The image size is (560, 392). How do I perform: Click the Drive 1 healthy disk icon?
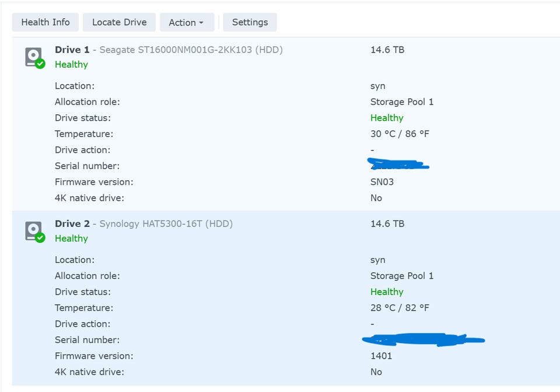click(35, 58)
